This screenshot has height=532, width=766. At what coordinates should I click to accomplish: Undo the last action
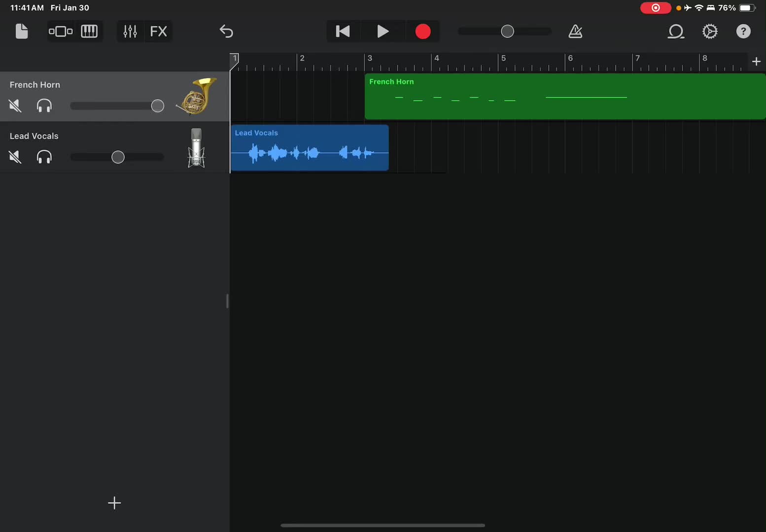pyautogui.click(x=226, y=32)
